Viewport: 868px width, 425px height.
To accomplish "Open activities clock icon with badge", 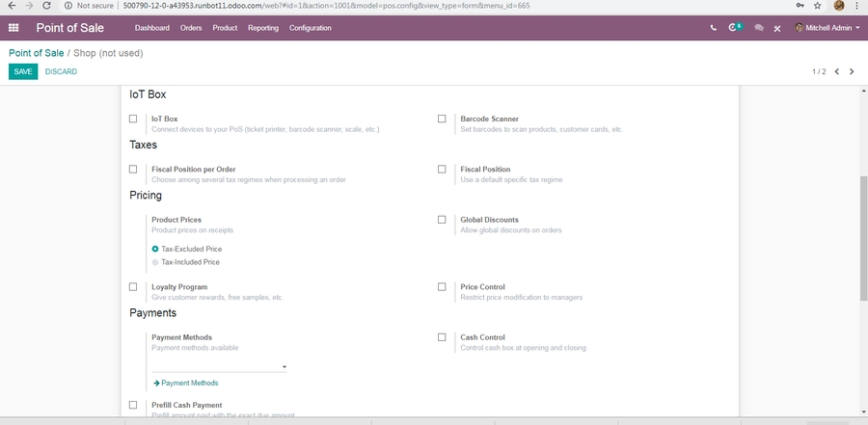I will (x=735, y=27).
